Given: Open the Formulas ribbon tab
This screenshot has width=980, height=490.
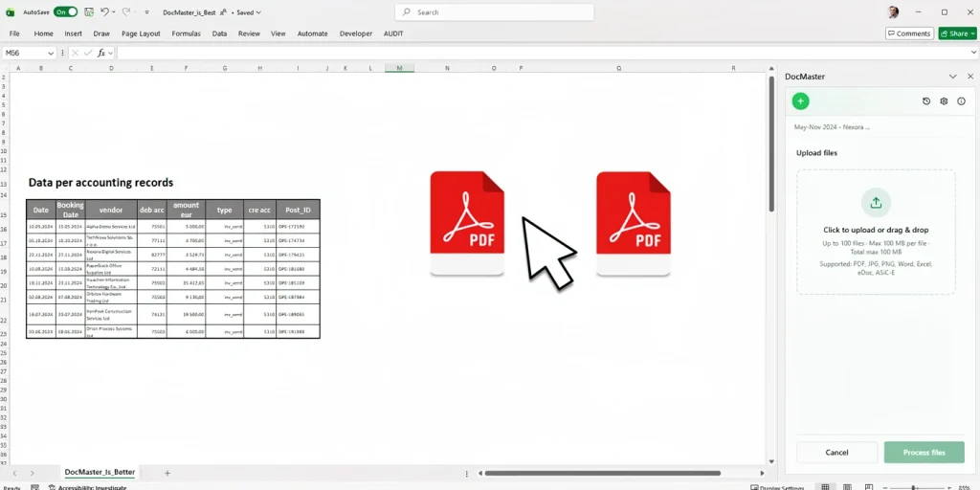Looking at the screenshot, I should tap(187, 33).
